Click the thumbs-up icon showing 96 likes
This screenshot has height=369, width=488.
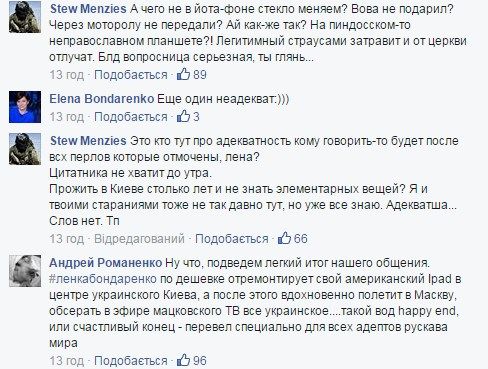click(x=183, y=360)
